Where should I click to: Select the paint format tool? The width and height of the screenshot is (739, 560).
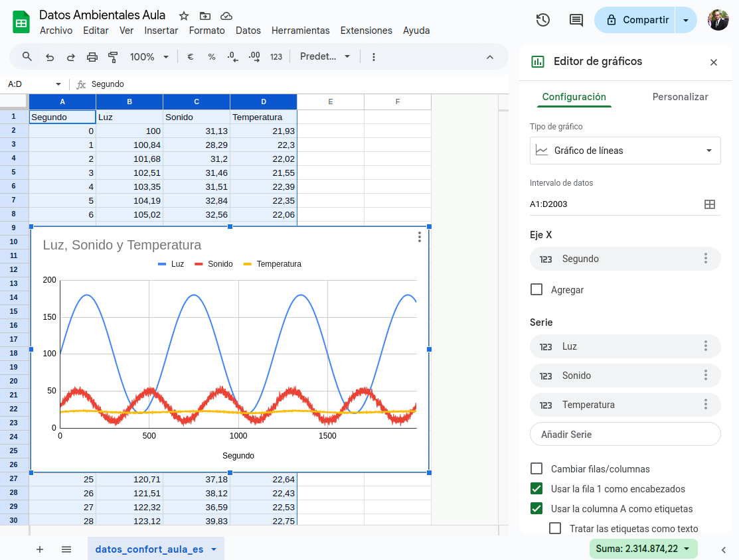(113, 57)
